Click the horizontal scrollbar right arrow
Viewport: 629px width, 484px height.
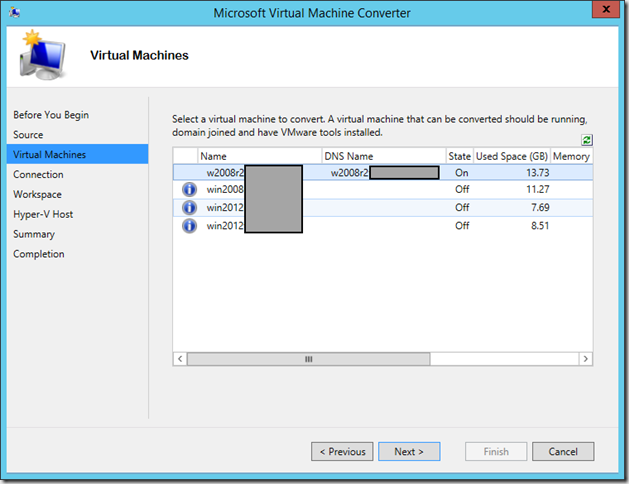click(x=585, y=359)
